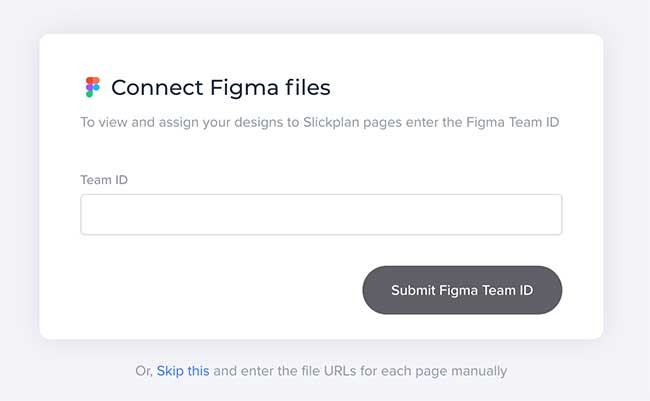
Task: Click the Team ID input field
Action: (x=321, y=215)
